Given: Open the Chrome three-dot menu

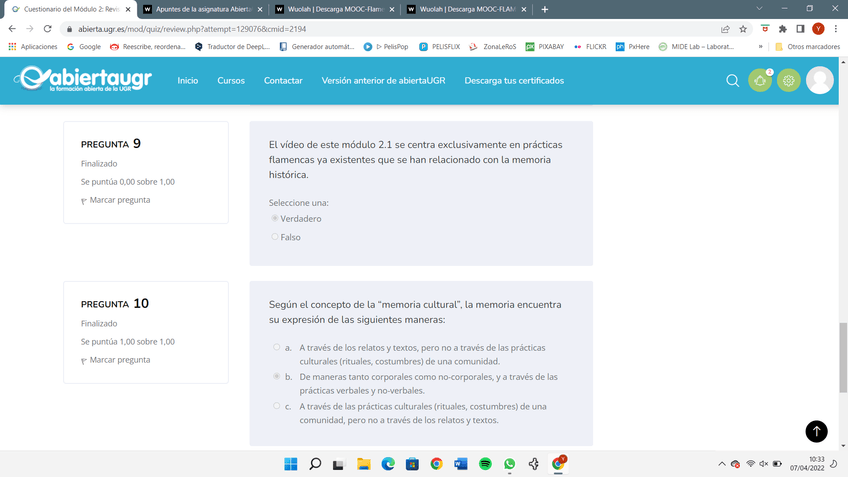Looking at the screenshot, I should pos(836,29).
